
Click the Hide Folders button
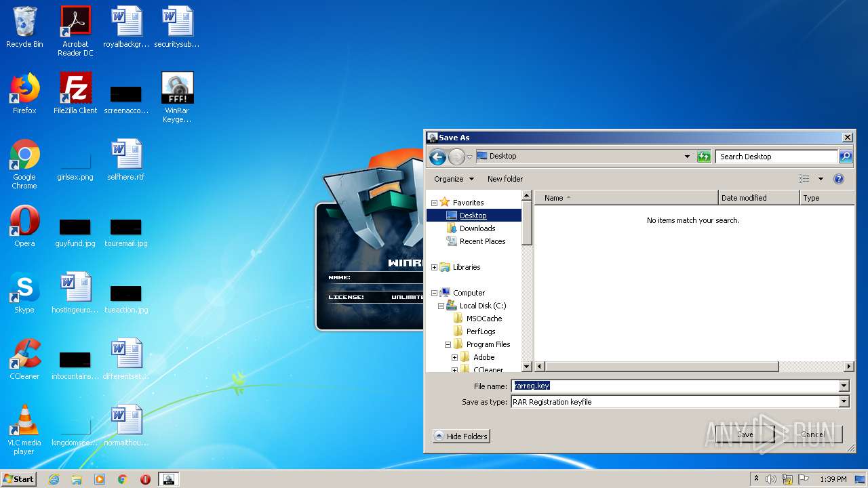click(461, 436)
